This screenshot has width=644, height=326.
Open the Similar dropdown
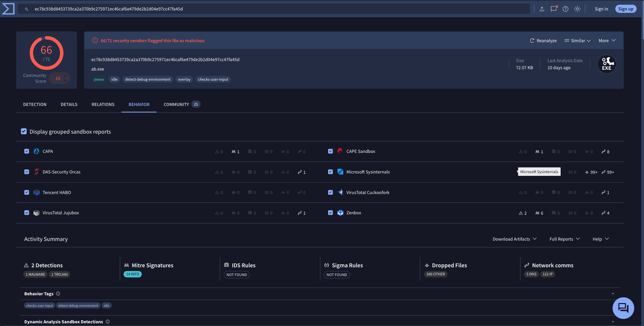(x=578, y=40)
